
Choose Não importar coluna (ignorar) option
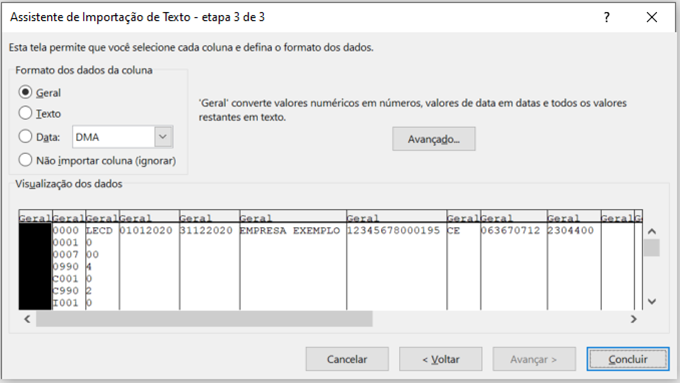point(25,160)
